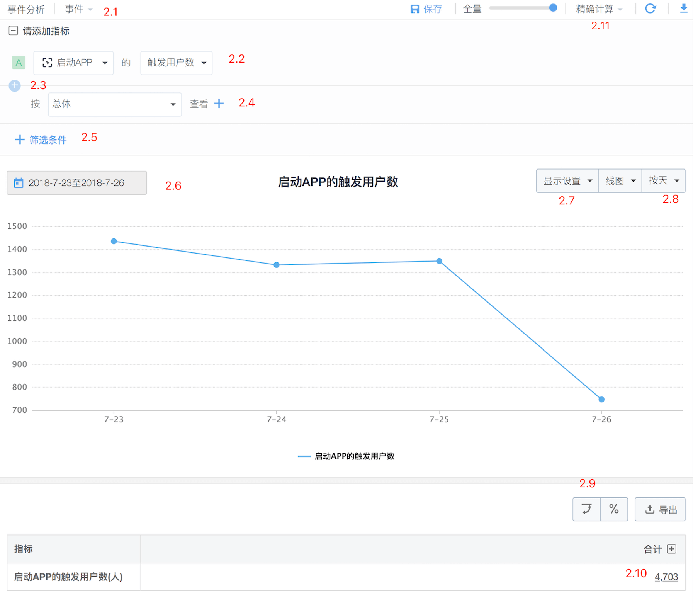This screenshot has width=693, height=616.
Task: Click the 导出 export button
Action: tap(660, 509)
